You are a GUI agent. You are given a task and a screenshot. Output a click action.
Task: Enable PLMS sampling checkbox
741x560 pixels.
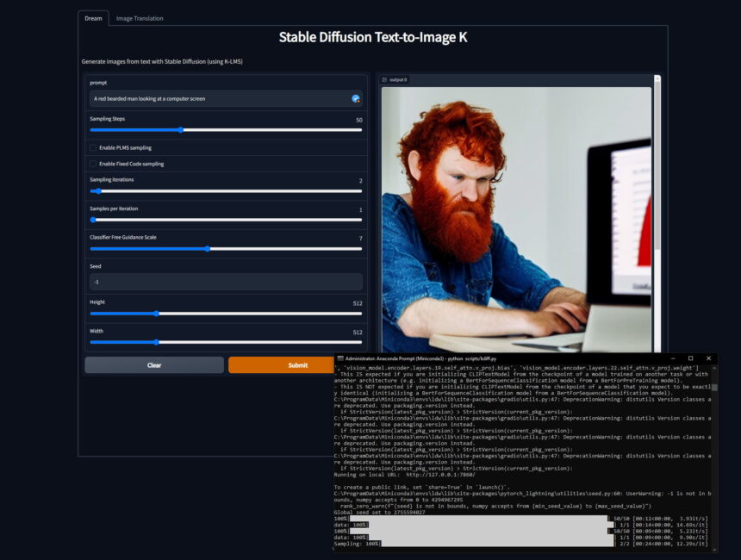[x=93, y=147]
